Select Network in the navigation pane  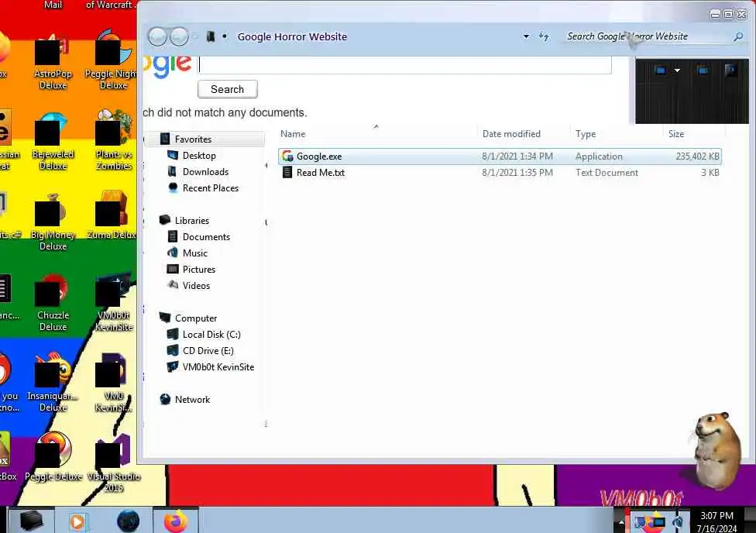(192, 400)
